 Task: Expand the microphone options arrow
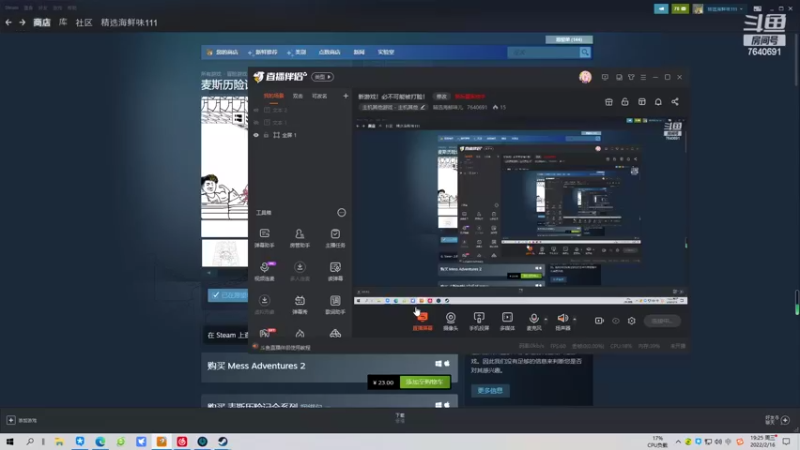point(546,319)
